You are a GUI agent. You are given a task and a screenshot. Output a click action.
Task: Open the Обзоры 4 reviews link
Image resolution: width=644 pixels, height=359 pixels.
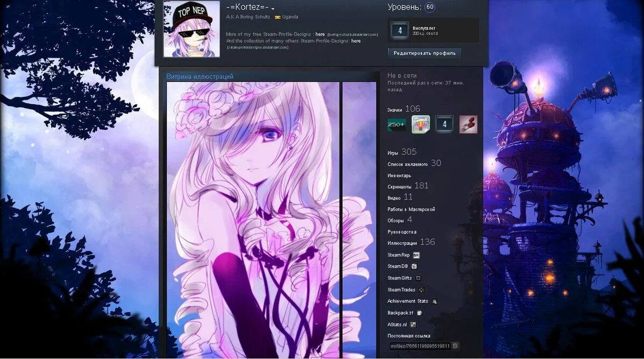click(400, 220)
